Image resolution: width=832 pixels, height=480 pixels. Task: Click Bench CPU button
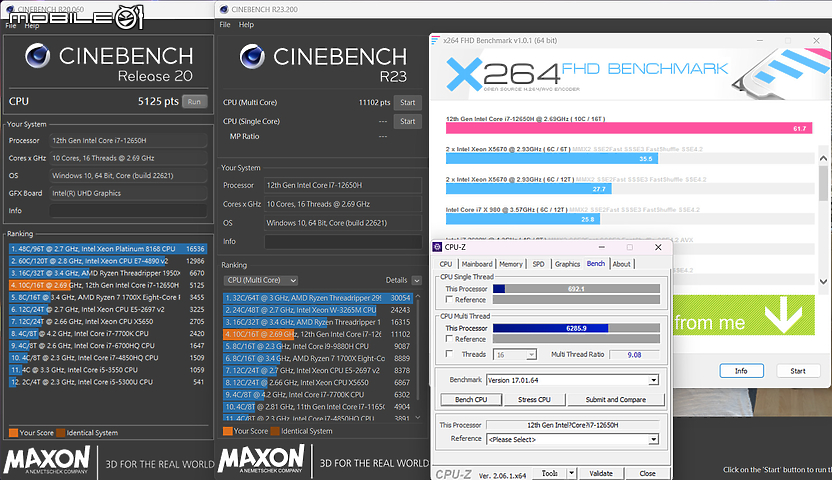pos(471,399)
